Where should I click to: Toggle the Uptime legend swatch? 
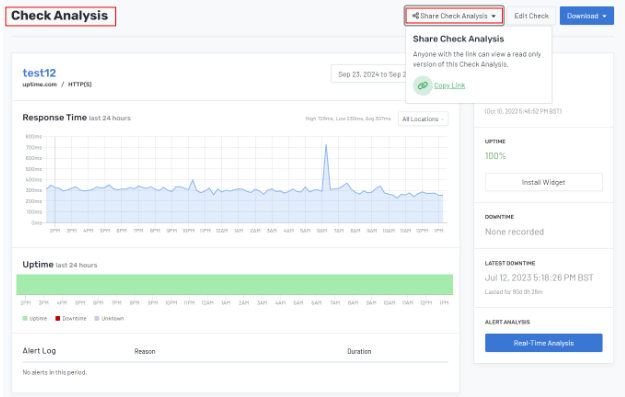coord(25,318)
